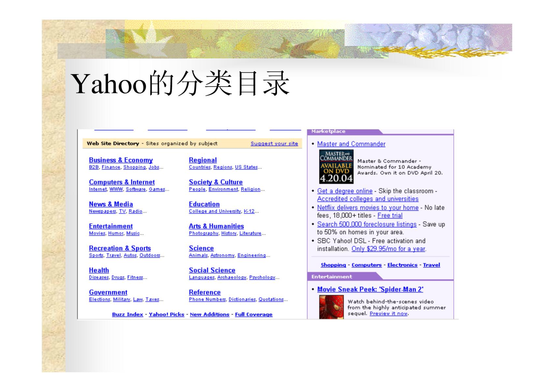Open the Humor sublink
Screen dimensions: 554x392
coord(116,233)
